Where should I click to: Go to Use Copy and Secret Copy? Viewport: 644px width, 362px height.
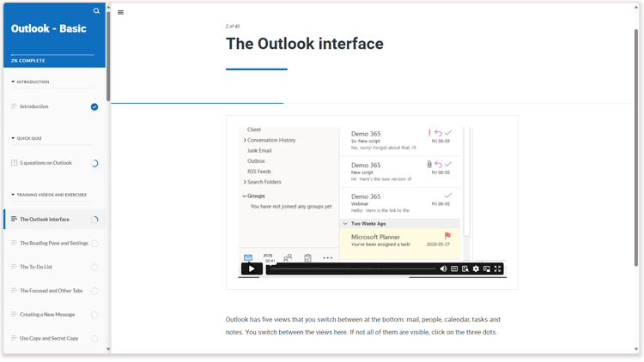(47, 339)
